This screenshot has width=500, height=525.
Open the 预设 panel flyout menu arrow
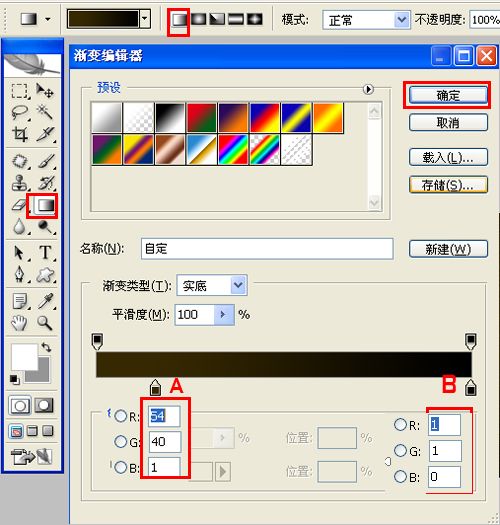tap(368, 89)
